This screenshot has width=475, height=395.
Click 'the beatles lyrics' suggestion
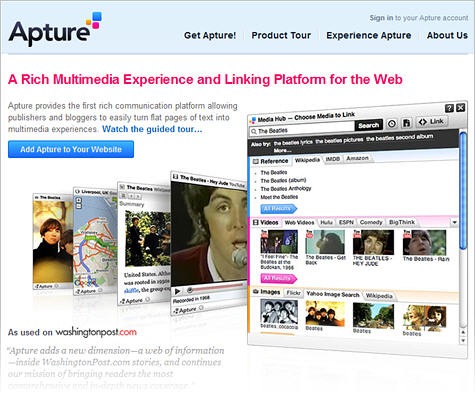coord(293,143)
